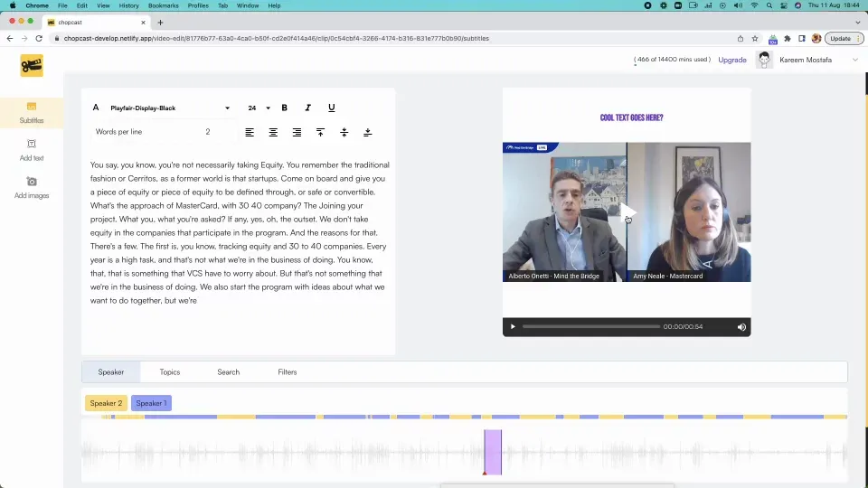Open the Bookmarks menu
Viewport: 868px width, 488px height.
pyautogui.click(x=164, y=5)
